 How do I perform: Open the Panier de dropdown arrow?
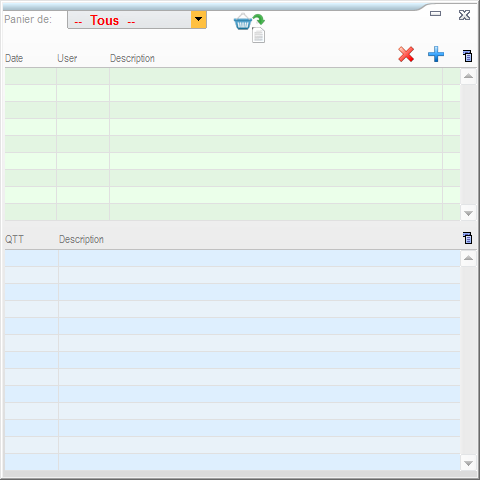click(x=199, y=19)
